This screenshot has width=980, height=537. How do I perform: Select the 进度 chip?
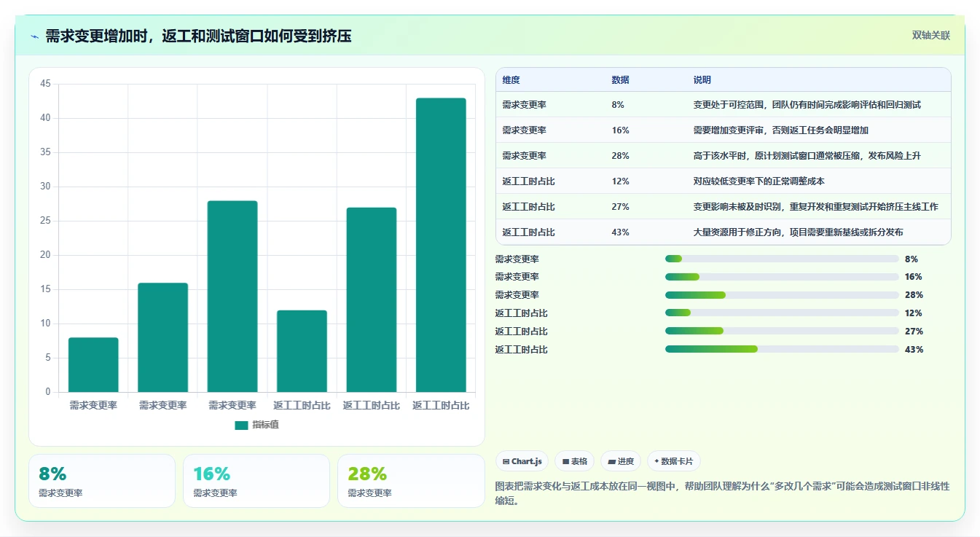(621, 461)
